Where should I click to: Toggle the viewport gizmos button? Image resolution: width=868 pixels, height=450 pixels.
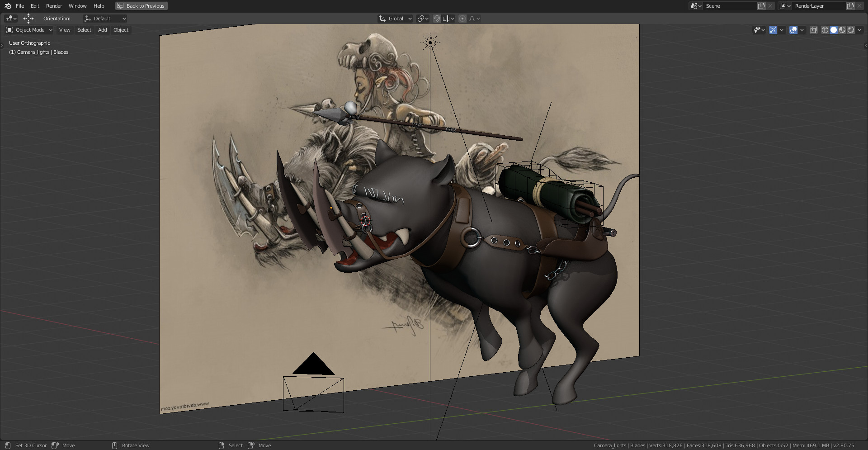[773, 30]
